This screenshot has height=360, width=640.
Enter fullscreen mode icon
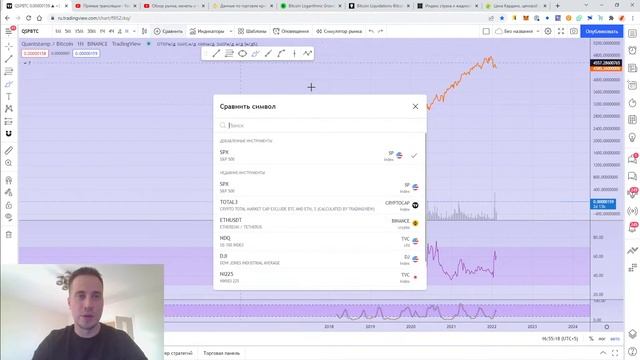pos(561,31)
